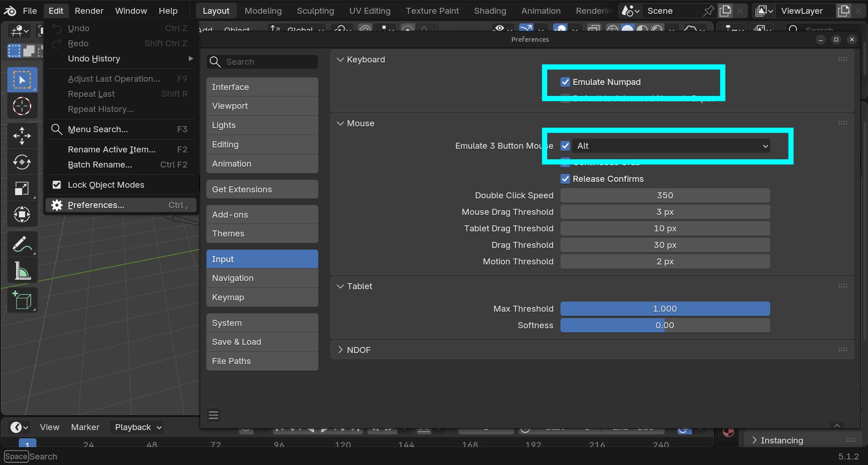Open the Scene browse icon dropdown

click(630, 11)
